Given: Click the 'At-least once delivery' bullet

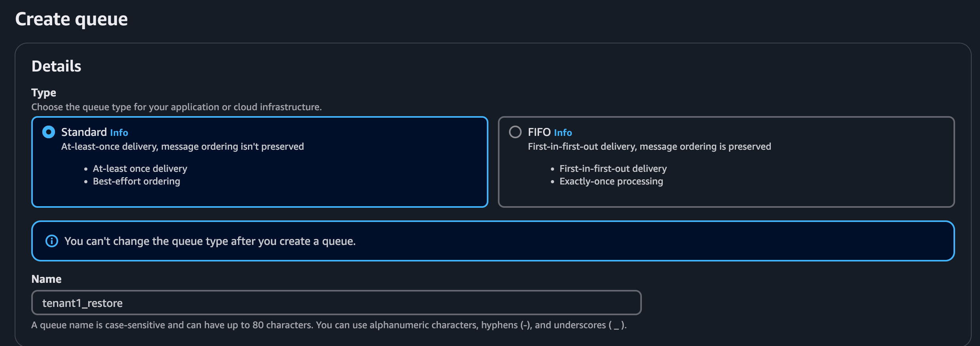Looking at the screenshot, I should [x=140, y=169].
